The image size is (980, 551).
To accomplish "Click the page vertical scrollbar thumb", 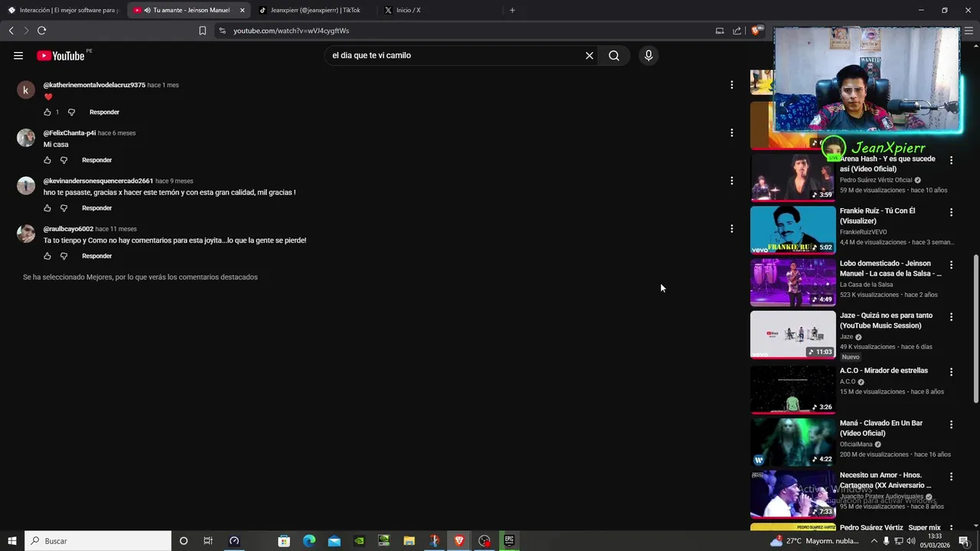I will pos(975,329).
